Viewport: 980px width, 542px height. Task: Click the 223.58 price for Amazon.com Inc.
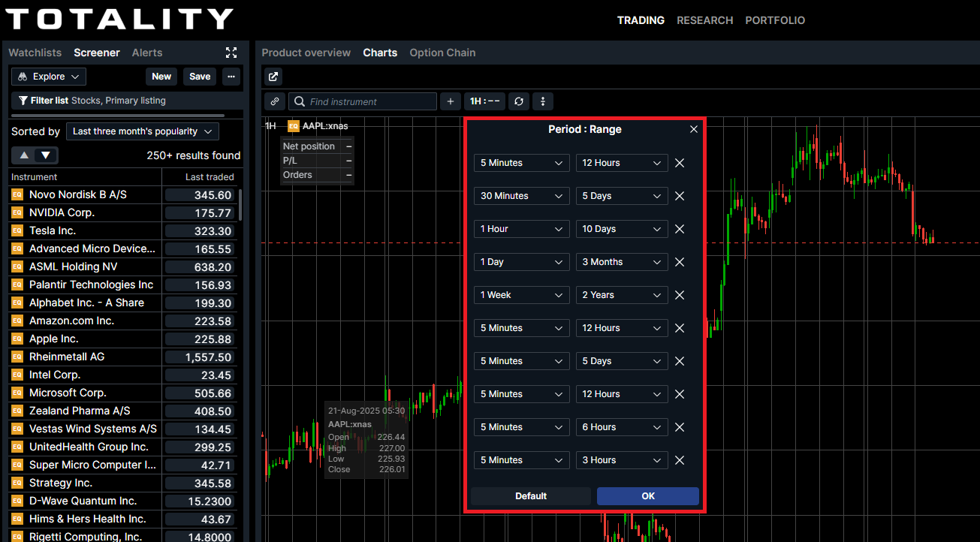pos(199,321)
